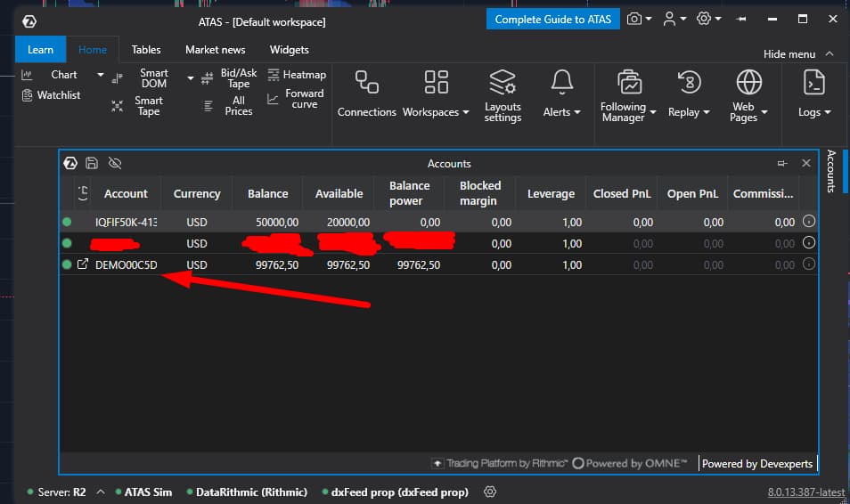Sort by Account column header
Screen dimensions: 850x504
[126, 194]
